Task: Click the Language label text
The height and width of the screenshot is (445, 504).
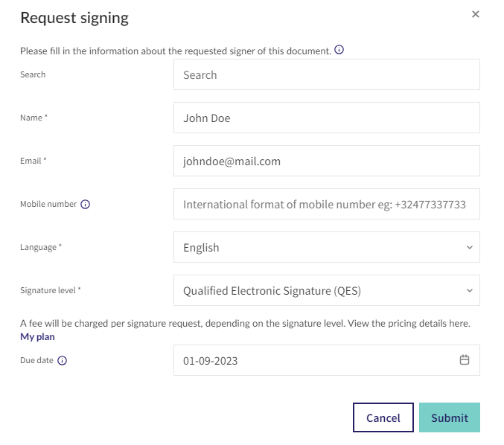Action: pyautogui.click(x=38, y=247)
